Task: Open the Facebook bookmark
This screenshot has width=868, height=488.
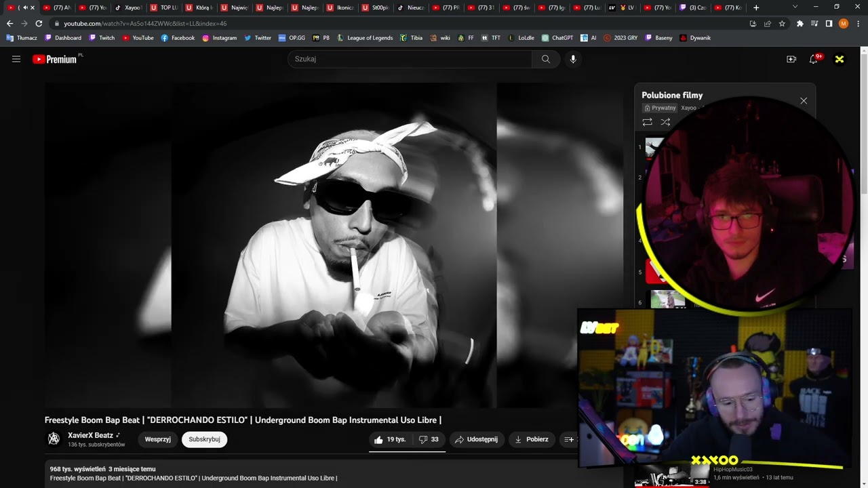Action: pyautogui.click(x=178, y=38)
